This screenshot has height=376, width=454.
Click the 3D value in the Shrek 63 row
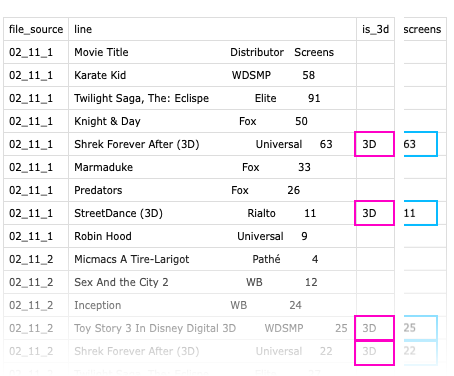tap(374, 144)
